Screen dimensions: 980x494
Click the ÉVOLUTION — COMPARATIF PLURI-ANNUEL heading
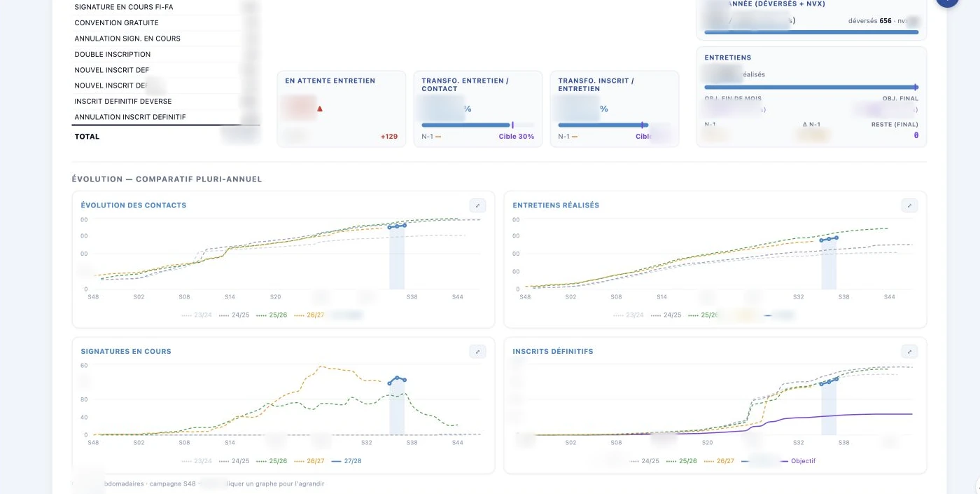click(167, 179)
